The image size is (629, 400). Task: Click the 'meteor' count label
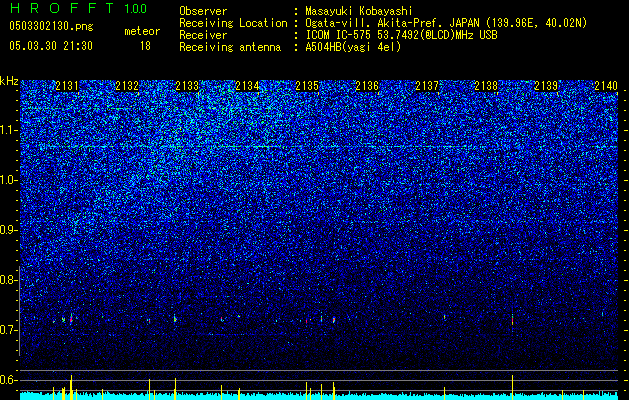[142, 31]
